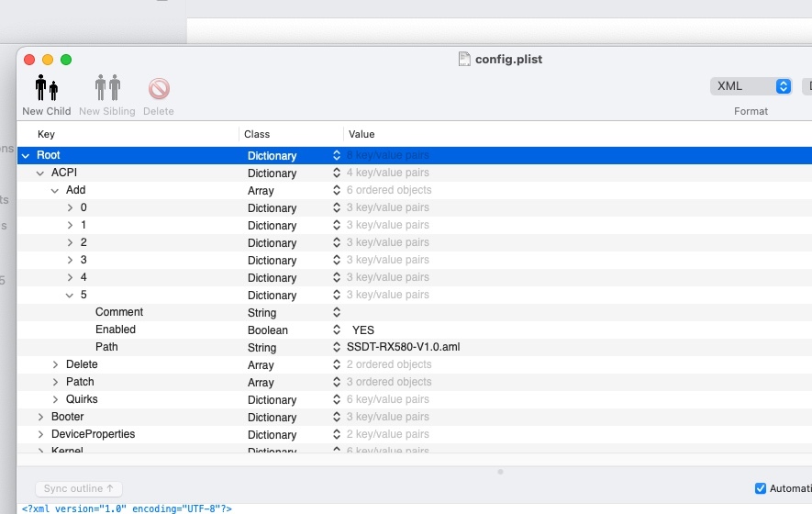812x514 pixels.
Task: Click the Array class of Patch row
Action: point(261,383)
